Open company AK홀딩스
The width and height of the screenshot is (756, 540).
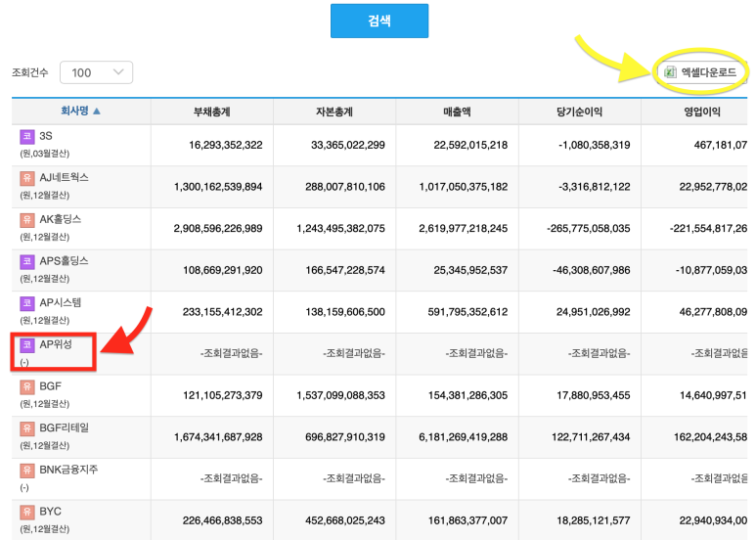pos(61,219)
